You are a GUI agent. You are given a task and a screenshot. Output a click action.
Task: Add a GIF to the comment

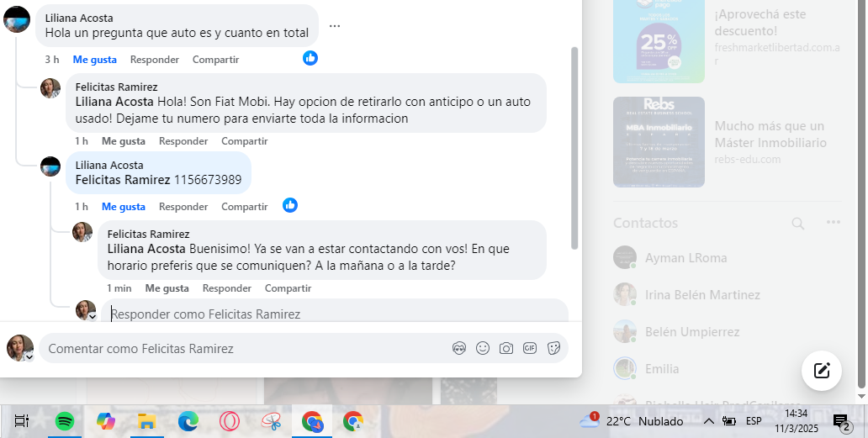pyautogui.click(x=530, y=348)
